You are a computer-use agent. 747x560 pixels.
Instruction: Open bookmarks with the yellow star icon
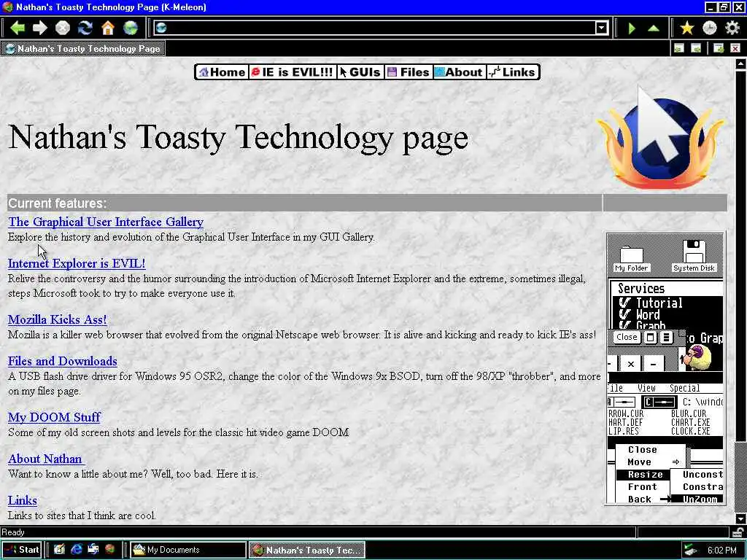point(687,28)
